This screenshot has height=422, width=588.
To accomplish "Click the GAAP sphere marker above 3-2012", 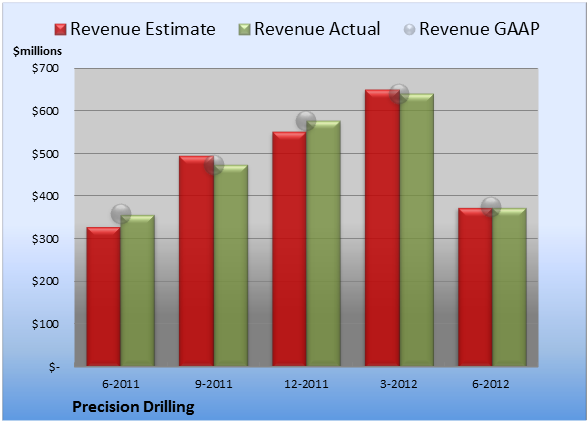I will coord(399,94).
